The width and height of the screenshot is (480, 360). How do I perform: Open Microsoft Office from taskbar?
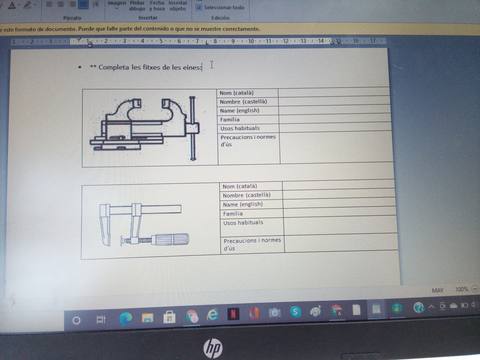click(x=254, y=313)
